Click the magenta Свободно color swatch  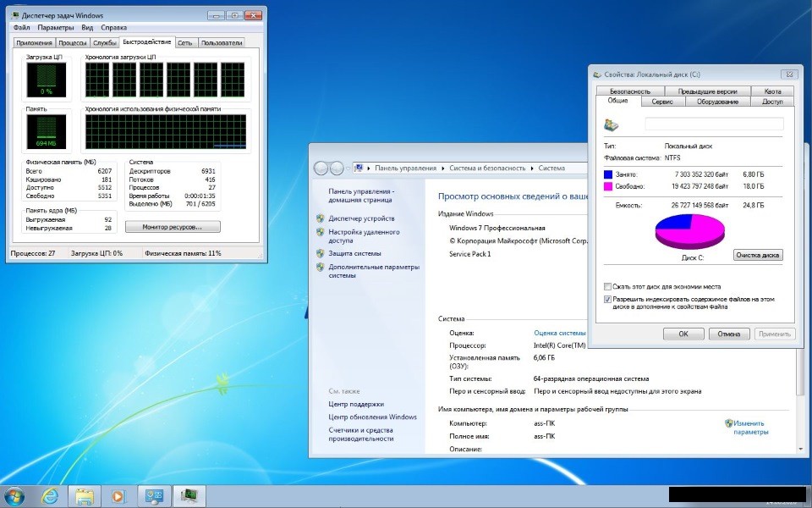tap(608, 186)
